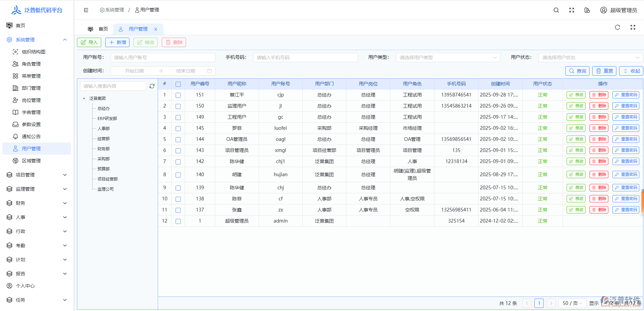
Task: Switch to the 首页 tab
Action: [x=103, y=29]
